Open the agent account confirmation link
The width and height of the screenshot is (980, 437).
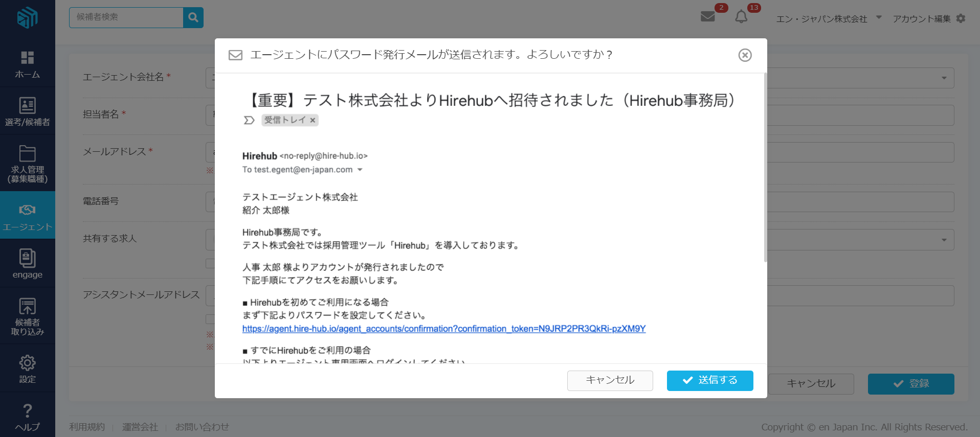[443, 329]
